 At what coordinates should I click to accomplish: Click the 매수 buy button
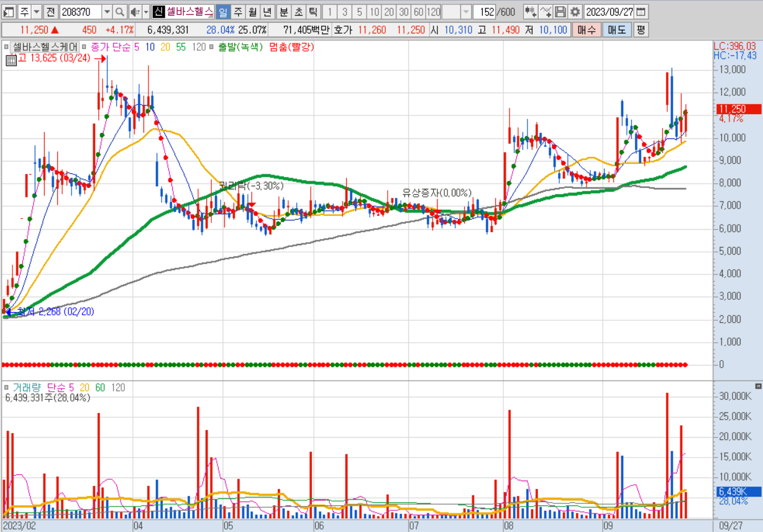(x=587, y=29)
